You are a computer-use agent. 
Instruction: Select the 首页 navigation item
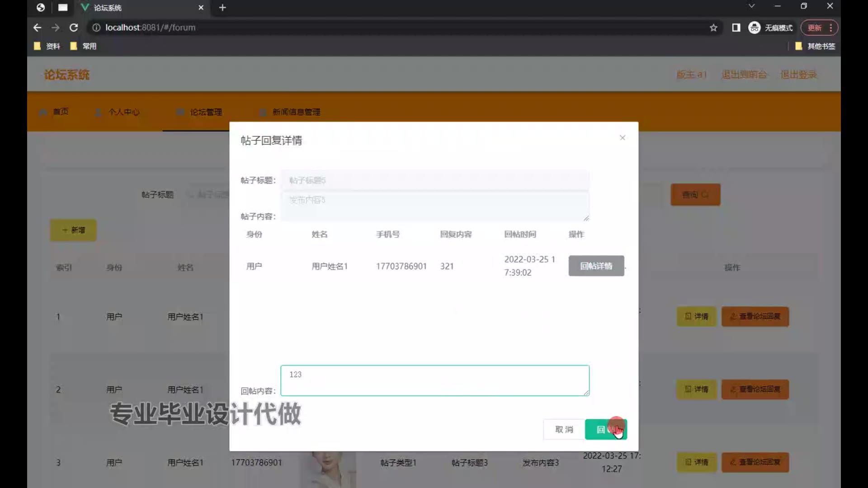(x=54, y=112)
